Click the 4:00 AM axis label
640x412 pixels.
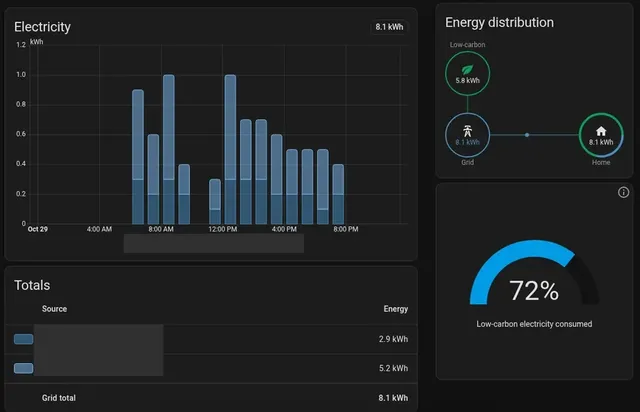point(99,229)
